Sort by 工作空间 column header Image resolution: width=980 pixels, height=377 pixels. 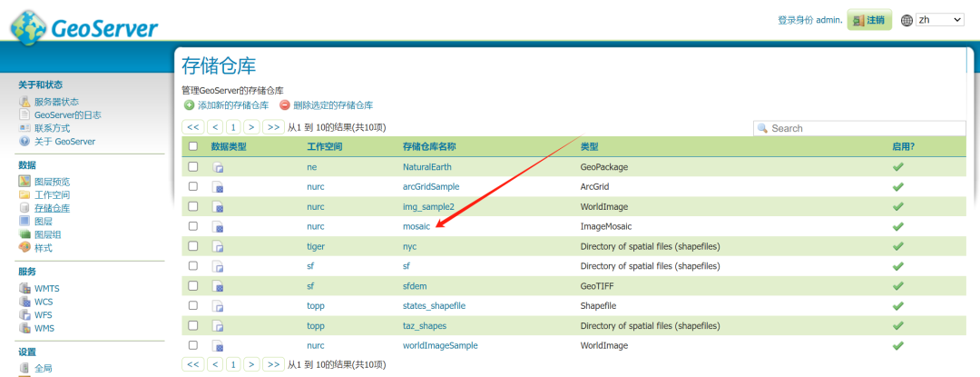pyautogui.click(x=324, y=147)
